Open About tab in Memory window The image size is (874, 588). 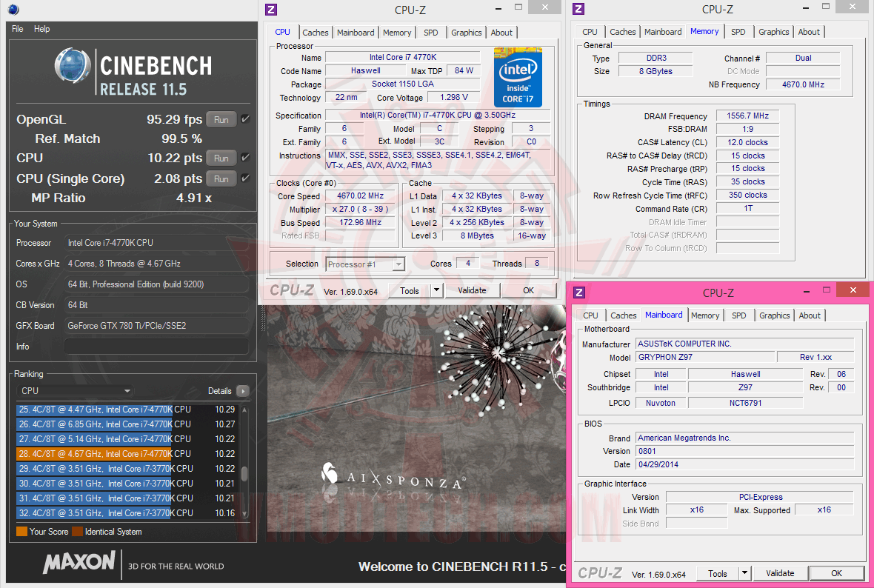point(809,32)
